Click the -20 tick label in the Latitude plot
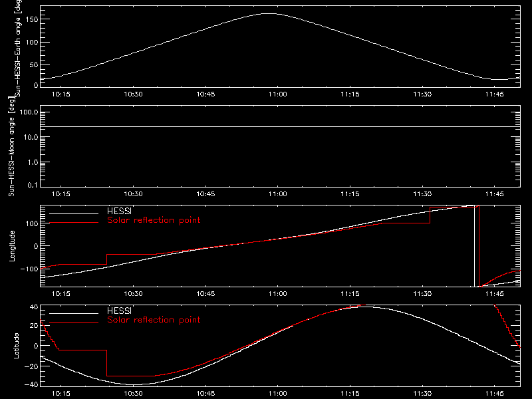532x399 pixels. pos(31,366)
